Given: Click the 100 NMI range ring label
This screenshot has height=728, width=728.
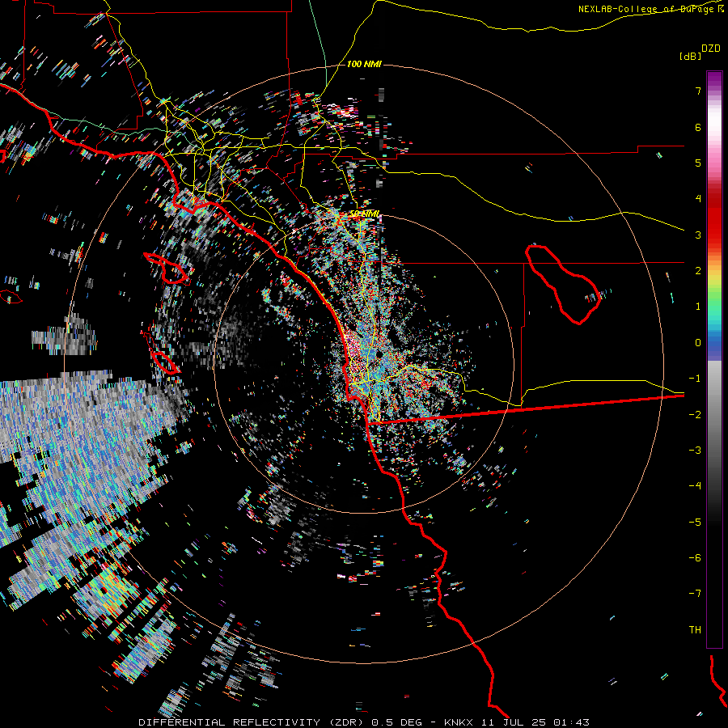Looking at the screenshot, I should (x=364, y=64).
